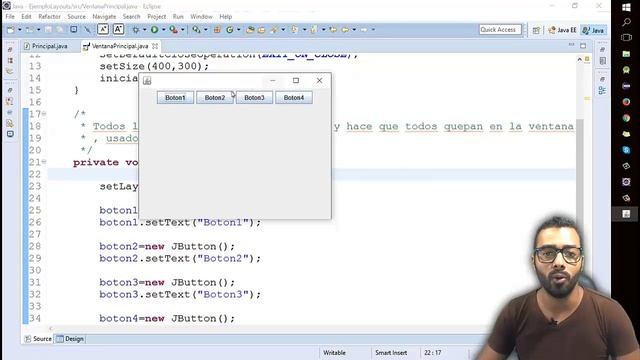
Task: Switch to the Principal.java editor tab
Action: click(x=46, y=46)
